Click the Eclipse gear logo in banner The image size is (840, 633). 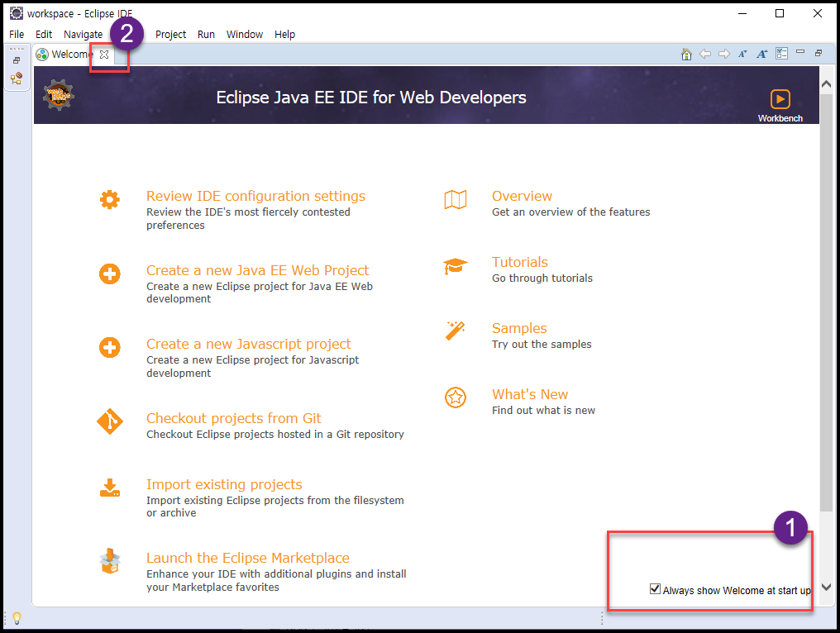point(59,95)
